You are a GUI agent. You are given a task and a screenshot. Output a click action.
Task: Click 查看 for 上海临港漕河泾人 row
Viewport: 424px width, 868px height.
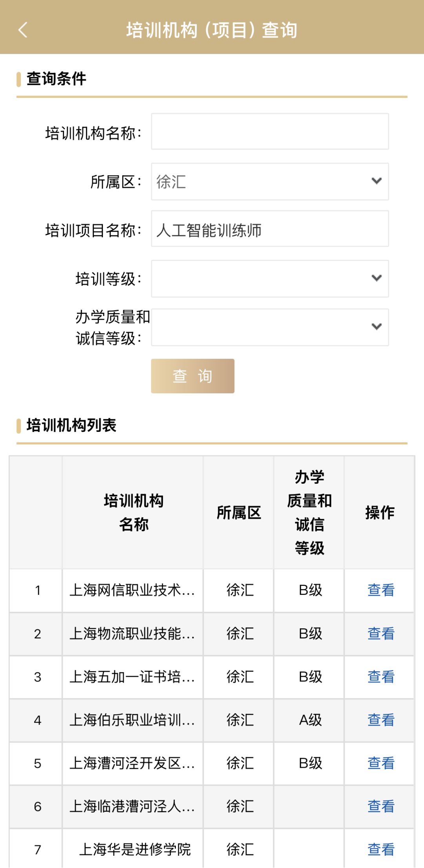[x=381, y=807]
